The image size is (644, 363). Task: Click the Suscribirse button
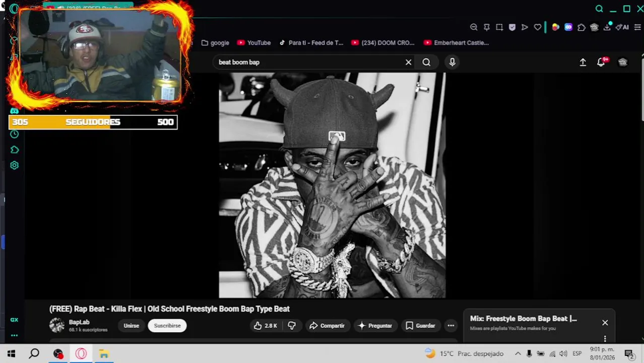click(167, 326)
